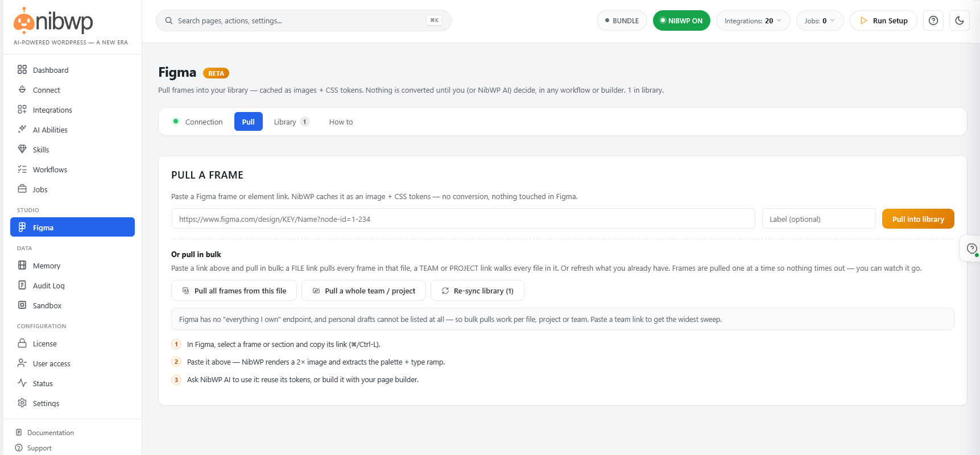Screen dimensions: 980x455
Task: Click the 'Figma has no "everything I own"' note
Action: (563, 319)
